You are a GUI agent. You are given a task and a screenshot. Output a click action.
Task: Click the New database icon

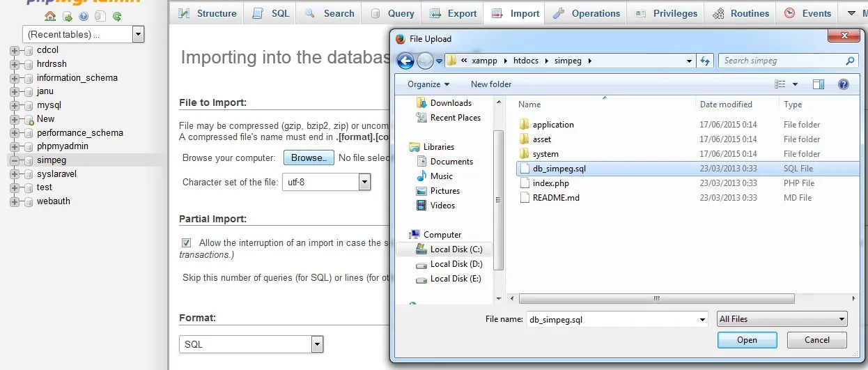29,119
